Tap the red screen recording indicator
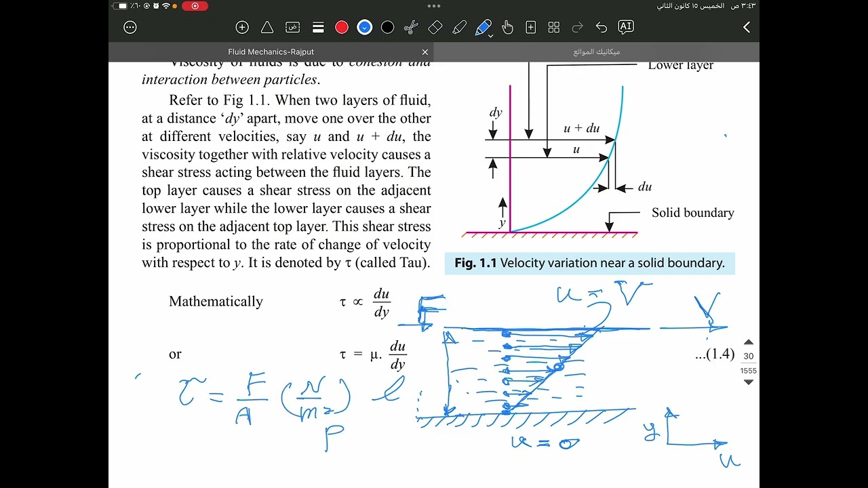This screenshot has width=868, height=488. tap(195, 6)
